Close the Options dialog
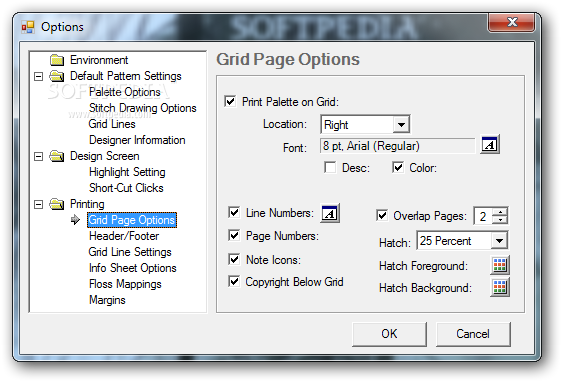562x382 pixels. [x=511, y=22]
